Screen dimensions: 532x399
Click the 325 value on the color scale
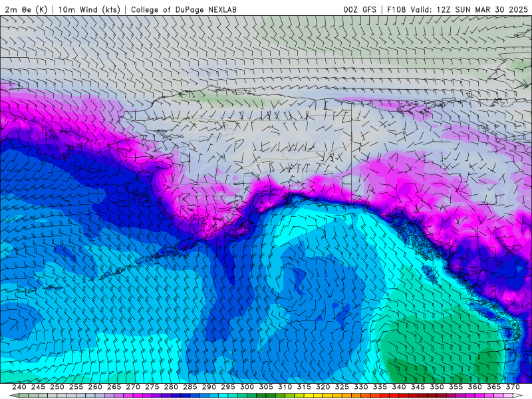point(342,387)
